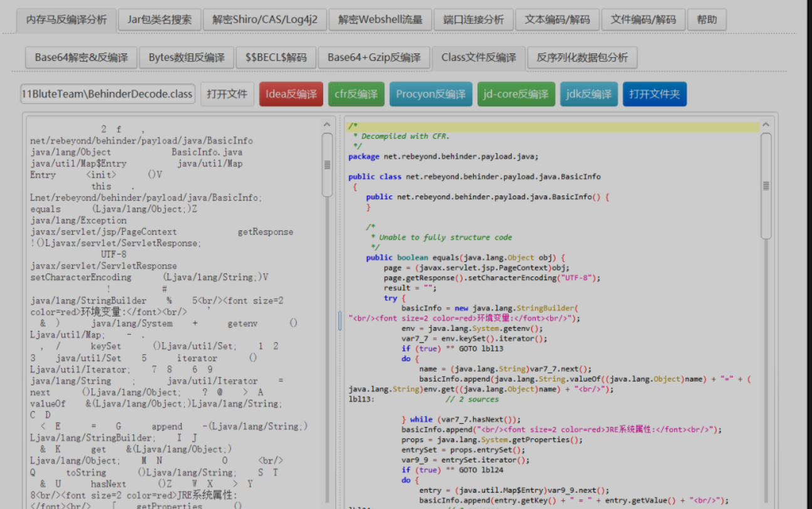Click the 'public boolean equals' method line
The image size is (812, 509).
click(466, 258)
